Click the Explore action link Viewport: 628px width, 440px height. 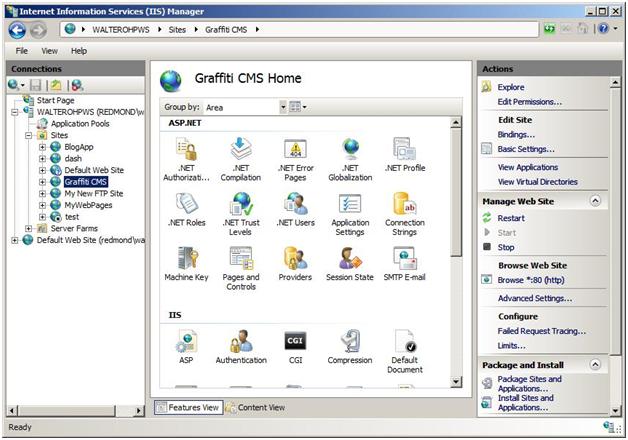click(511, 87)
